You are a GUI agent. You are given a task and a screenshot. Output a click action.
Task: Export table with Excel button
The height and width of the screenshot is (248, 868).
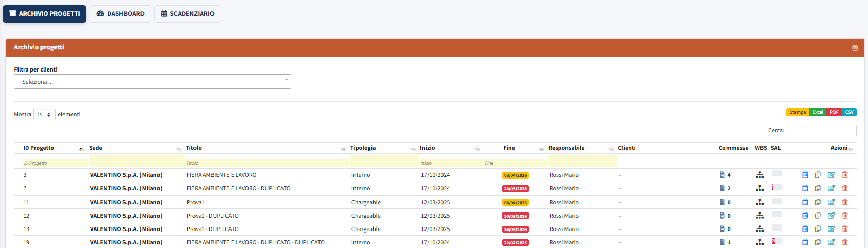pyautogui.click(x=818, y=112)
